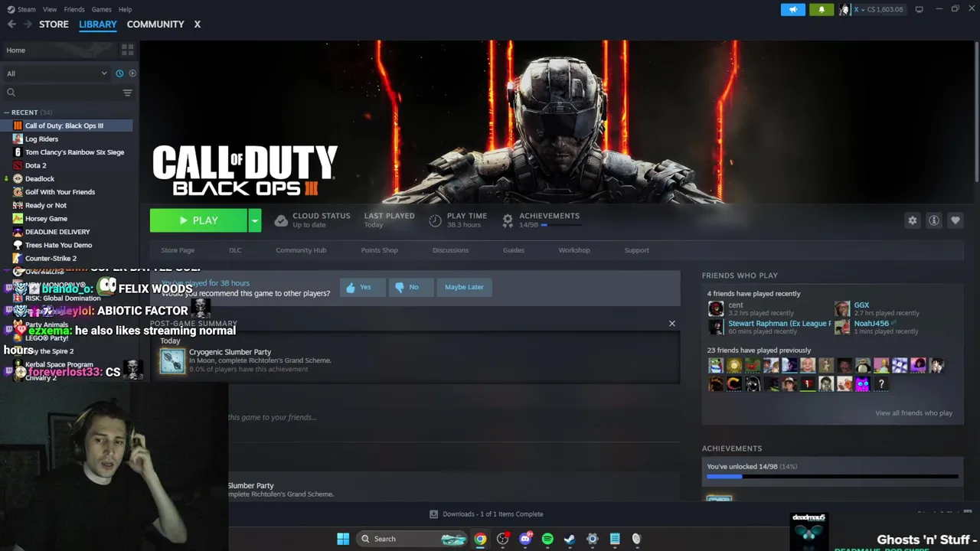Open Google Chrome from the taskbar
The image size is (980, 551).
[480, 539]
